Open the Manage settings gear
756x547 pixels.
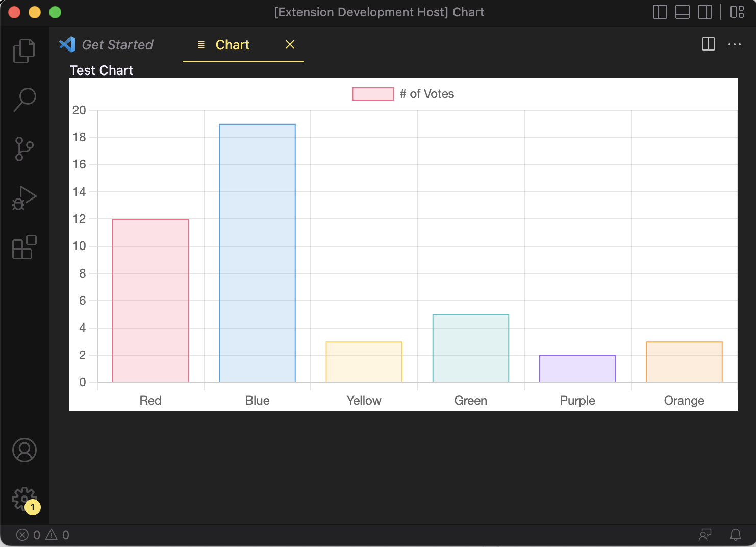(x=24, y=499)
